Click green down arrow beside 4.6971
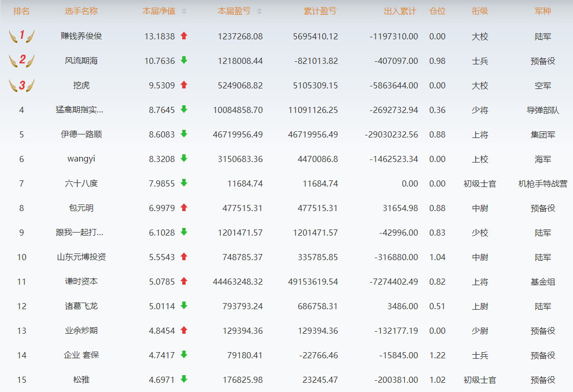 (184, 379)
